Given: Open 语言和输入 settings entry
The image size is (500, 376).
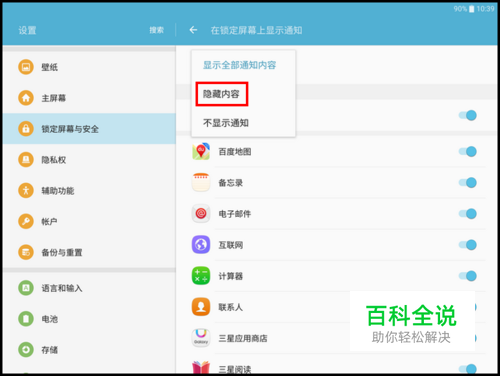Looking at the screenshot, I should click(x=89, y=288).
